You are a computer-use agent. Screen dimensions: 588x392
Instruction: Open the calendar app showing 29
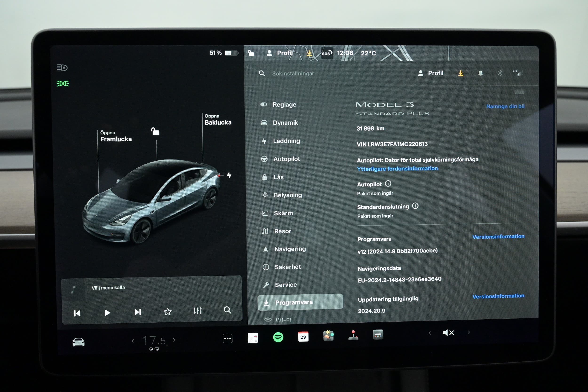[x=303, y=337]
